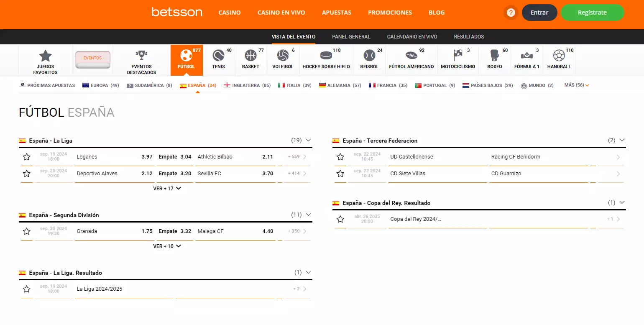Viewport: 644px width, 325px height.
Task: Open the Promociones menu
Action: click(390, 13)
